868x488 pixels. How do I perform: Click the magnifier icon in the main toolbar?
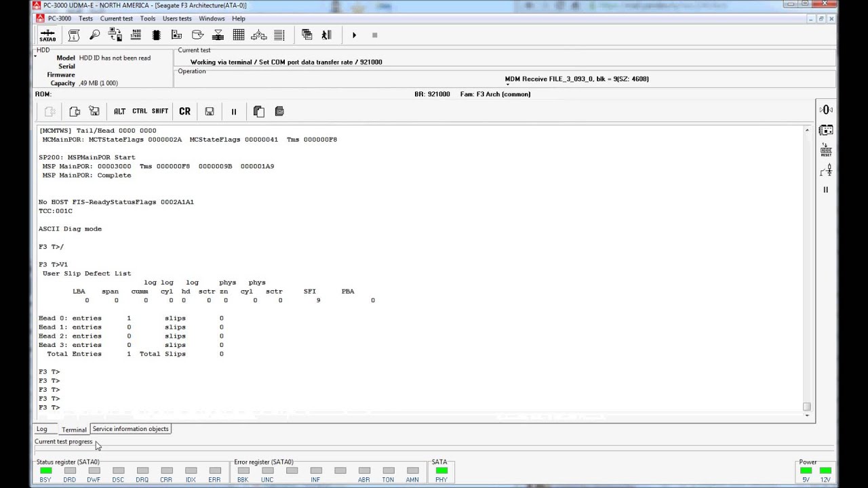[94, 35]
